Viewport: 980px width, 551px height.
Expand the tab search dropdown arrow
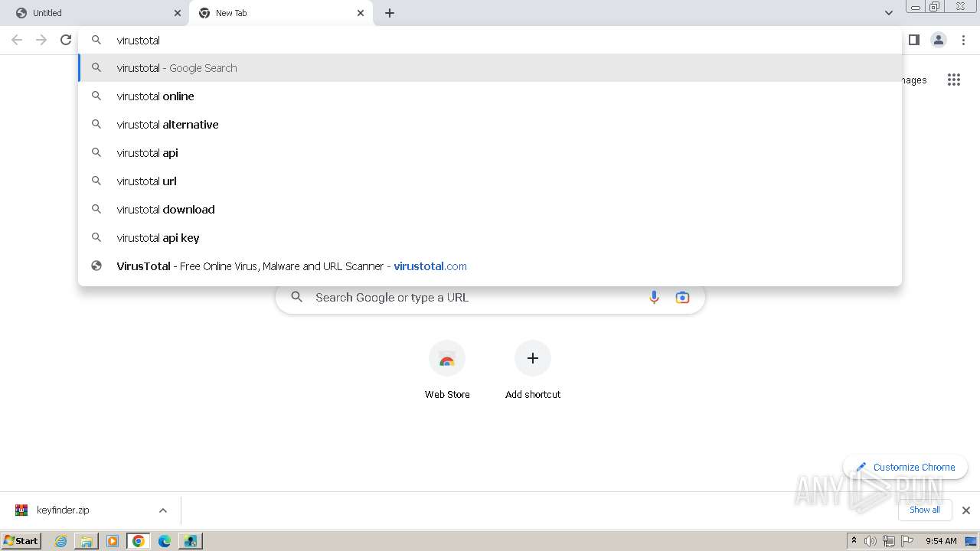point(888,13)
